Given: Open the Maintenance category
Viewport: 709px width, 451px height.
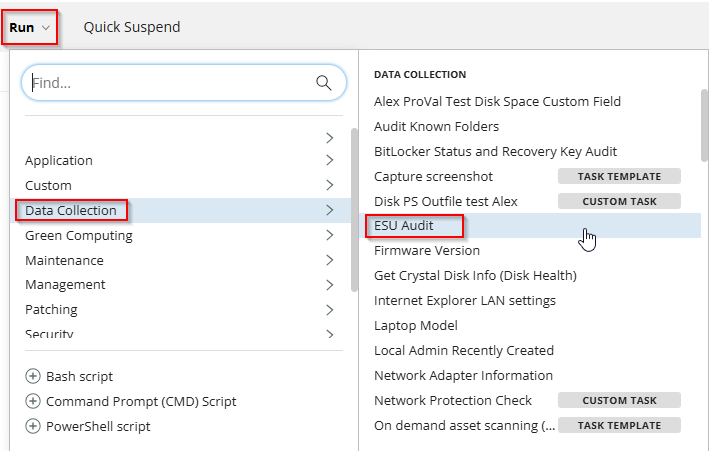Looking at the screenshot, I should (64, 261).
